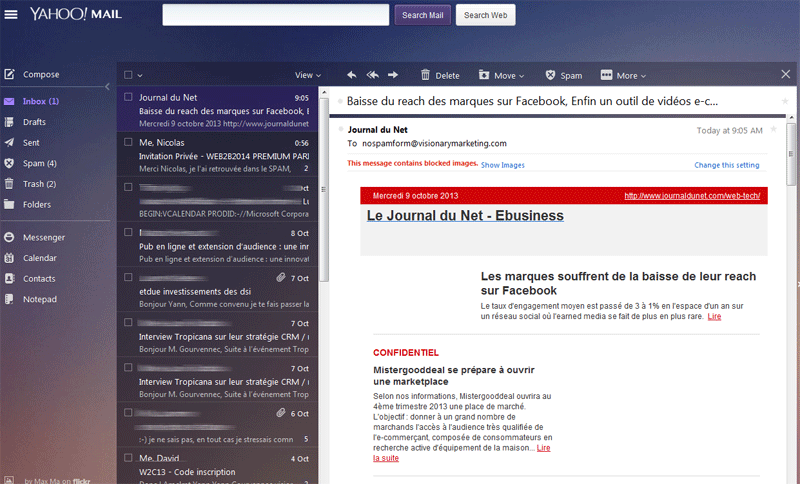Image resolution: width=800 pixels, height=484 pixels.
Task: Click the Reply All double-arrow icon
Action: pos(372,75)
